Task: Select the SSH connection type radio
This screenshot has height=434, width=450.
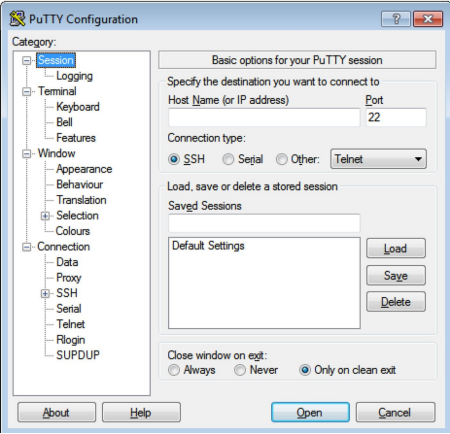Action: coord(174,159)
